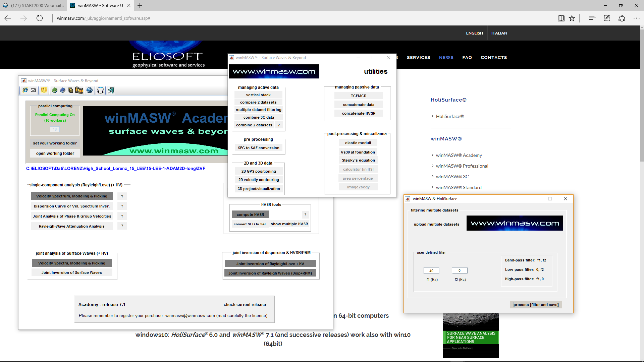This screenshot has width=644, height=362.
Task: Click the TCEMCD button
Action: tap(359, 96)
